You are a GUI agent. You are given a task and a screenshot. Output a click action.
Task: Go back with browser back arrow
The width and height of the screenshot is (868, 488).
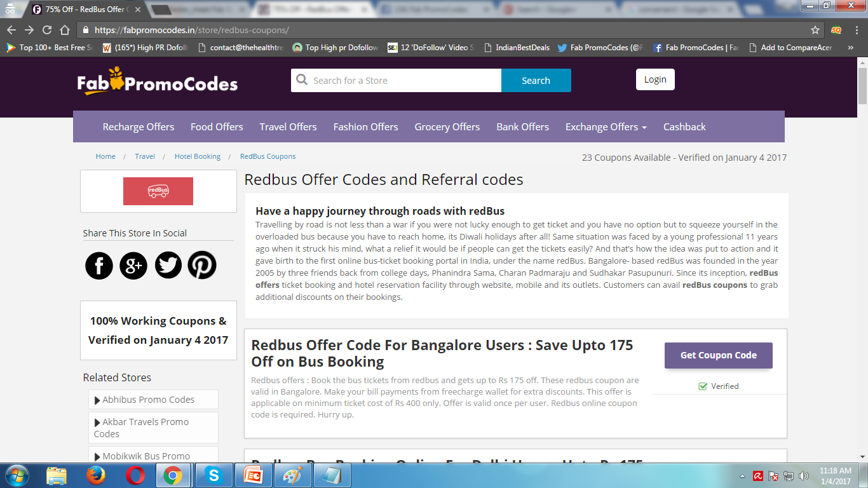point(11,30)
